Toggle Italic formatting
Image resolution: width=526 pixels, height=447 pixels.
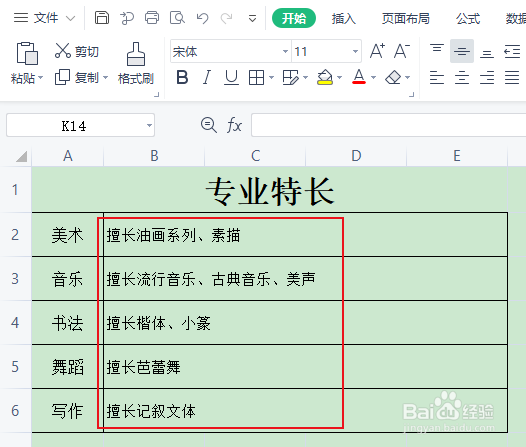click(207, 77)
